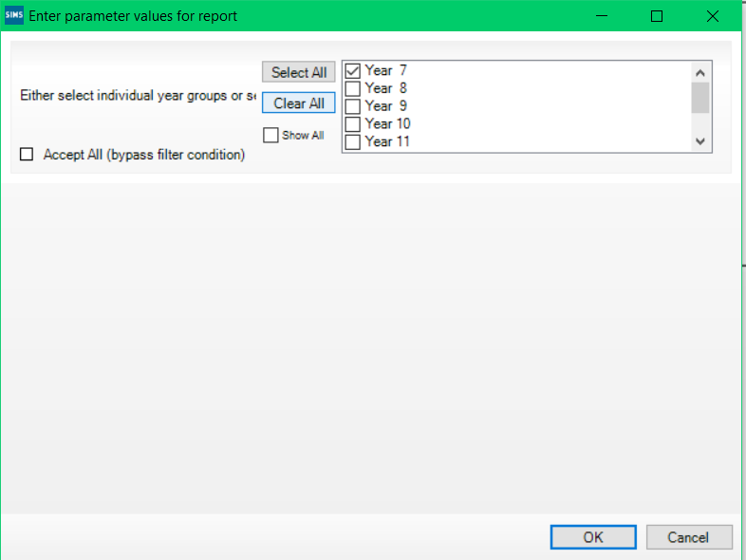
Task: Click the year list scrollbar thumb
Action: click(700, 97)
